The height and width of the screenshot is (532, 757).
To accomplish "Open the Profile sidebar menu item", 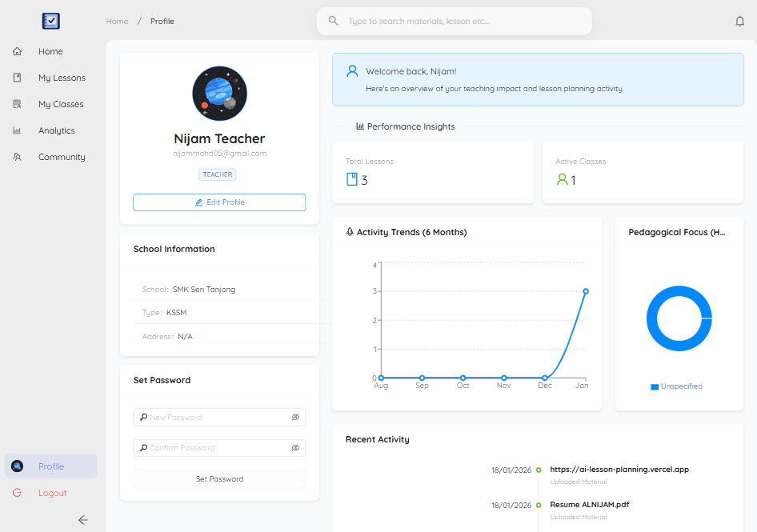I will click(51, 466).
